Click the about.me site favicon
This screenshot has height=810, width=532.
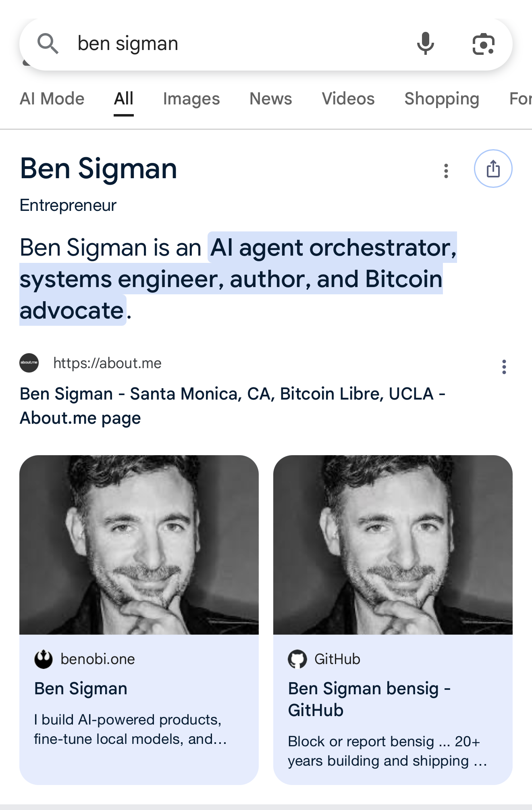point(29,363)
